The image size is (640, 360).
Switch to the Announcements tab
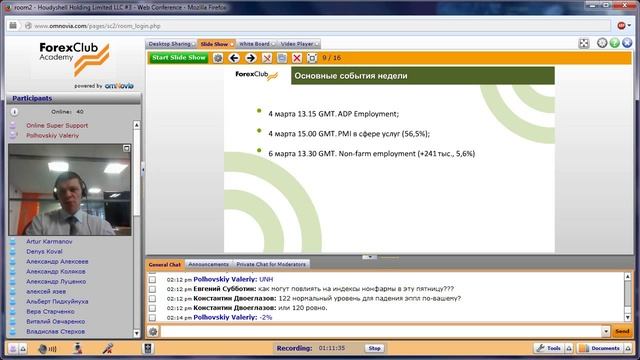coord(208,264)
